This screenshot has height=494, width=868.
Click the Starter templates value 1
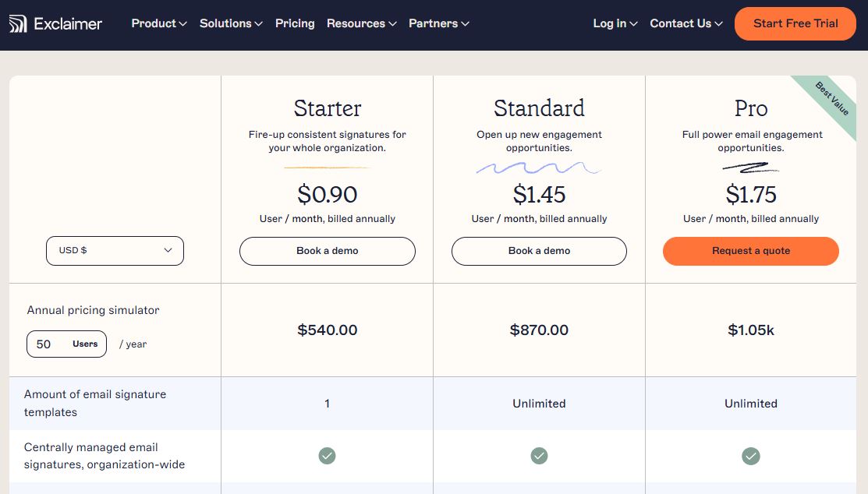pyautogui.click(x=328, y=404)
